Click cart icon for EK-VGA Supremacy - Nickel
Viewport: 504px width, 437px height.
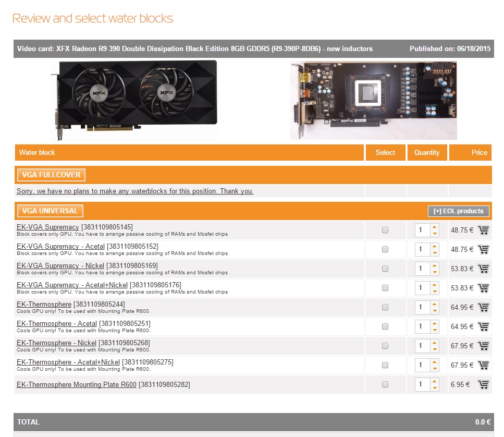point(484,269)
